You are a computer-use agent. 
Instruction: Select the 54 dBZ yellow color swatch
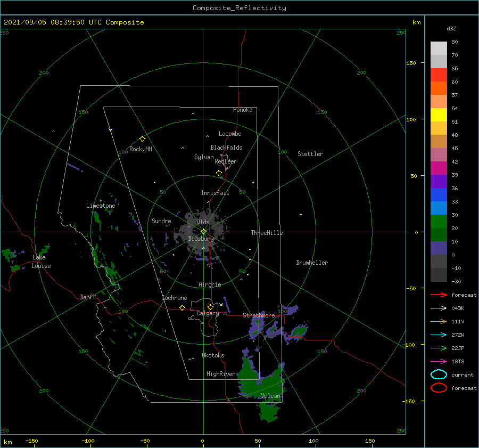[x=439, y=115]
